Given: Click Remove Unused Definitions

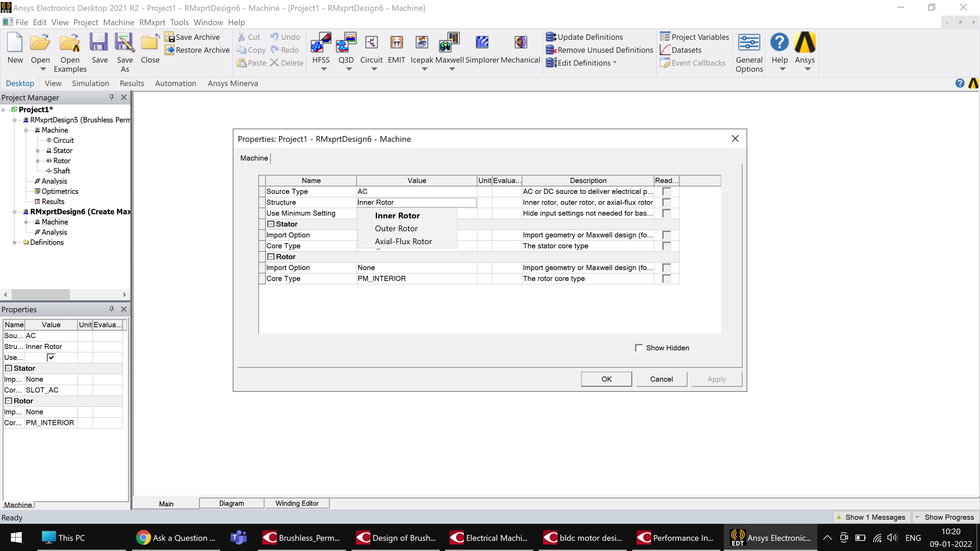Looking at the screenshot, I should pyautogui.click(x=600, y=50).
